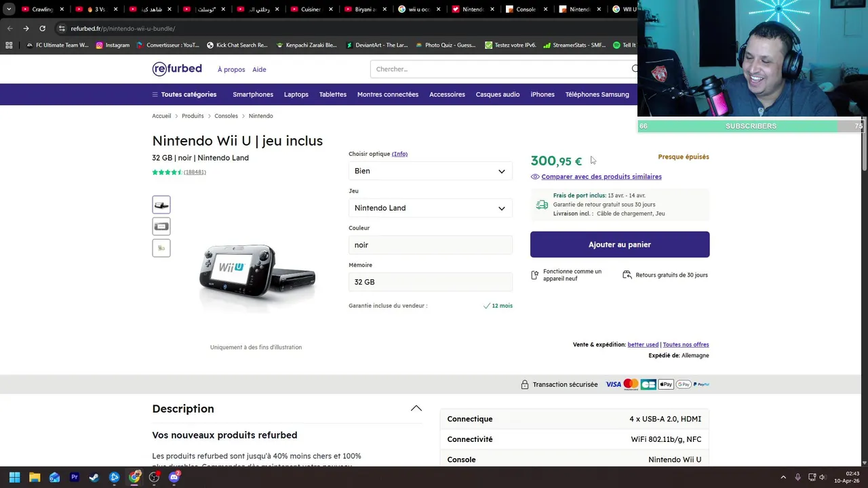Click the site info icon in address bar
The height and width of the screenshot is (488, 868).
point(62,28)
